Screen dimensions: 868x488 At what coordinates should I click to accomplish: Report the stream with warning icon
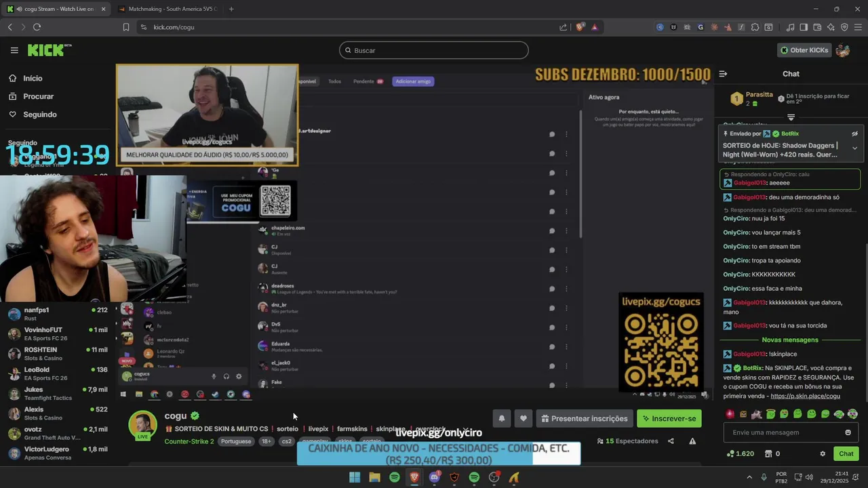692,441
